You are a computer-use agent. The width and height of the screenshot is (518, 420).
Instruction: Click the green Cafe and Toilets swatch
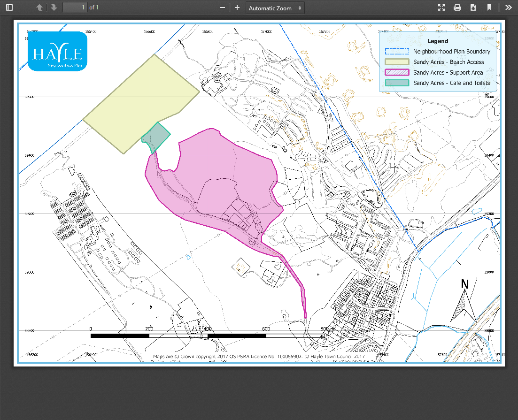tap(397, 83)
